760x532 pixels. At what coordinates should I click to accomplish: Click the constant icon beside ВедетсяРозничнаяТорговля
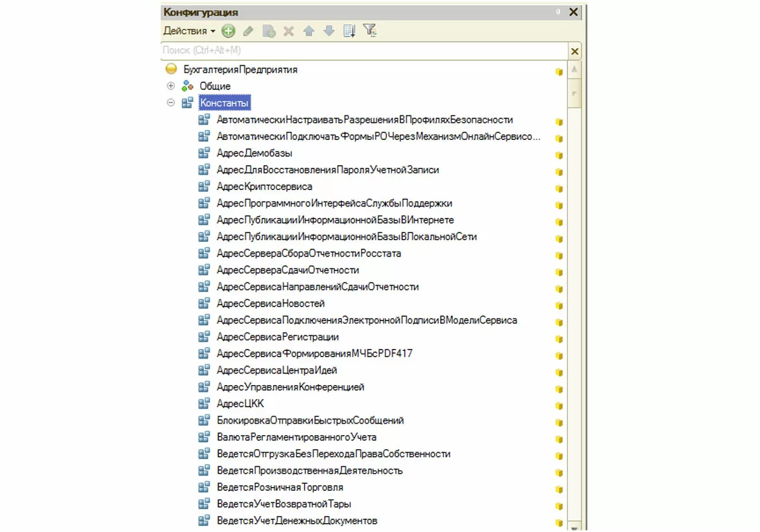click(204, 487)
